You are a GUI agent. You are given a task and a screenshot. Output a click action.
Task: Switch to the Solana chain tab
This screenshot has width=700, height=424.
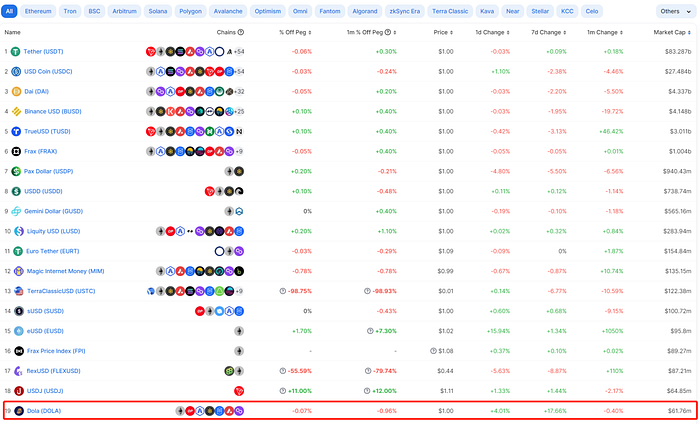[155, 11]
